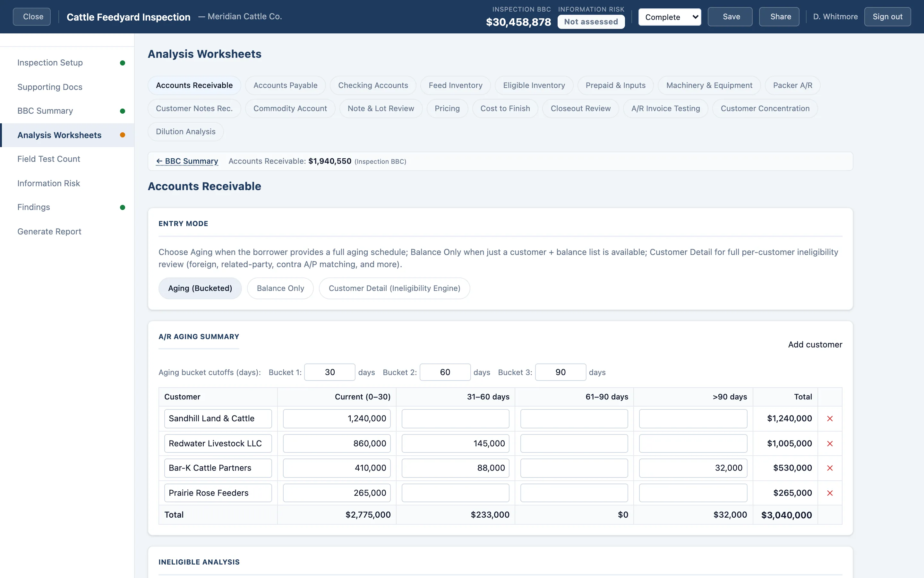Edit customer name Redwater Livestock LLC

[x=218, y=443]
